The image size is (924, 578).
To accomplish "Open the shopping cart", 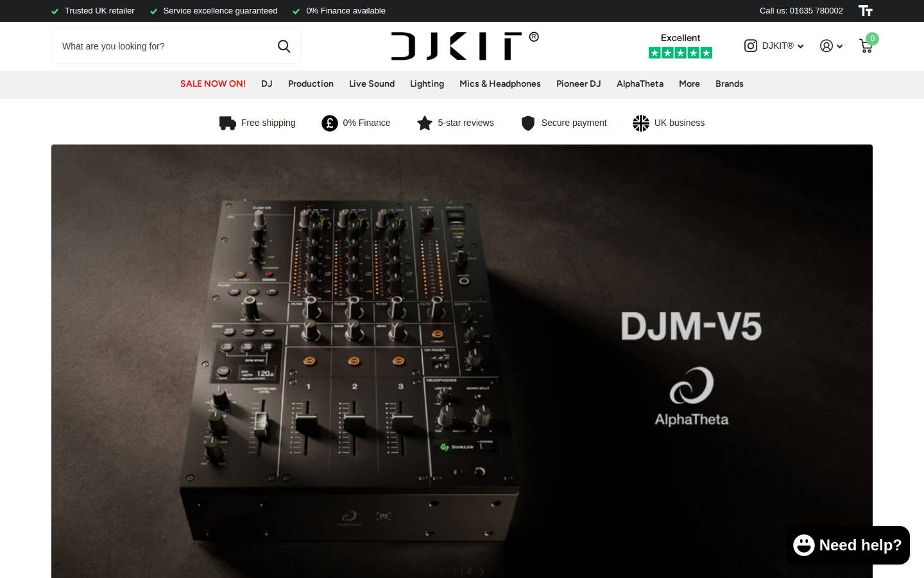I will 866,46.
